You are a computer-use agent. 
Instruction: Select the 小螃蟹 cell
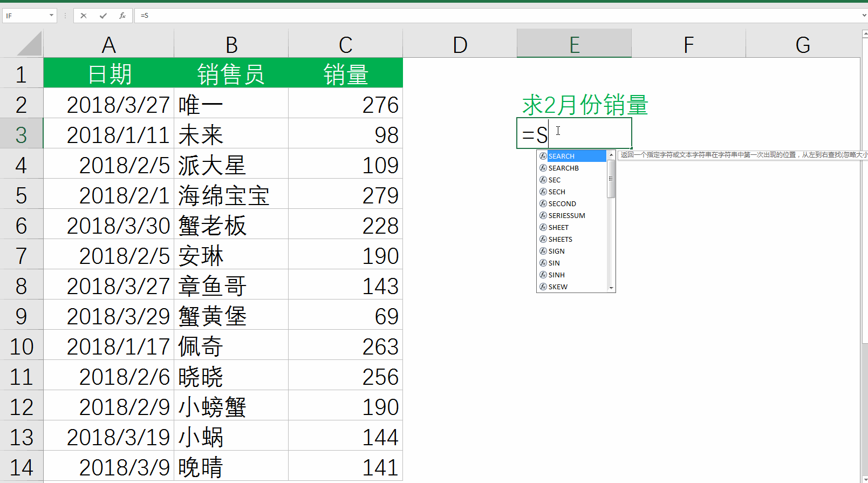(x=231, y=405)
